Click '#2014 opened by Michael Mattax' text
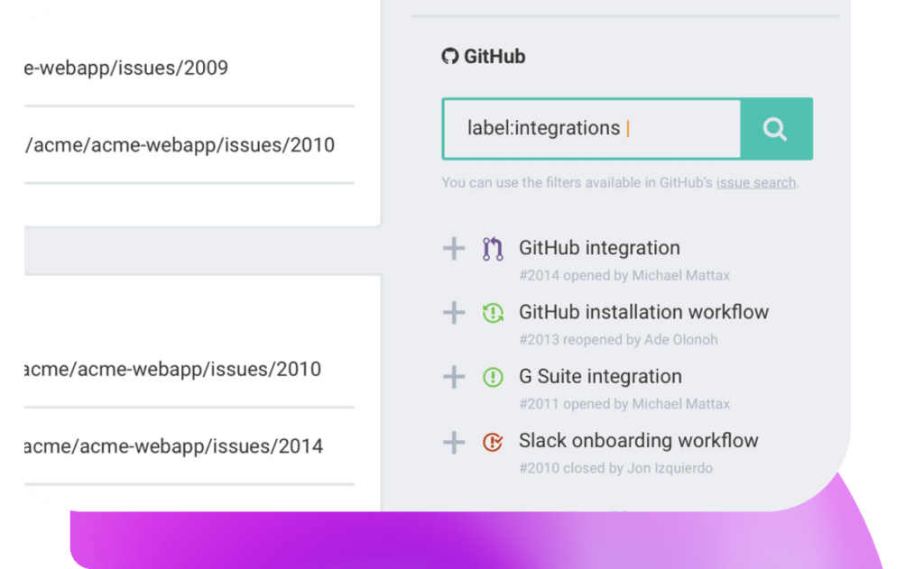 pos(624,276)
